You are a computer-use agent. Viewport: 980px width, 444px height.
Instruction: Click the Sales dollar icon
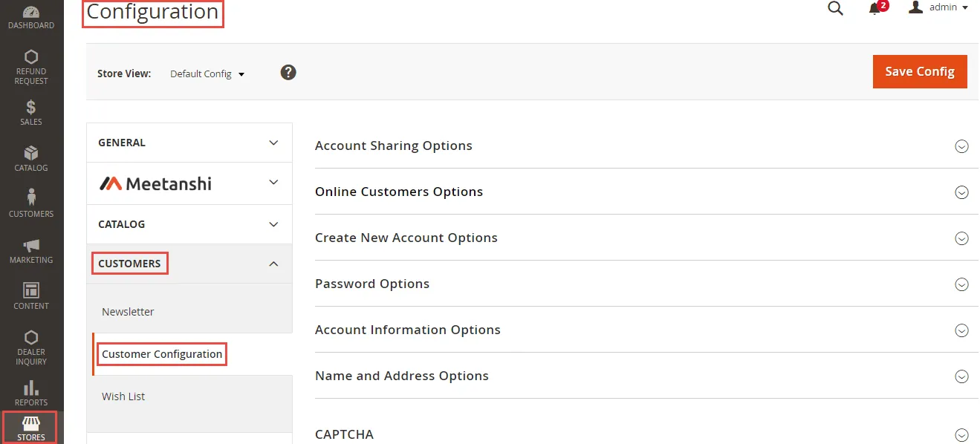coord(31,108)
